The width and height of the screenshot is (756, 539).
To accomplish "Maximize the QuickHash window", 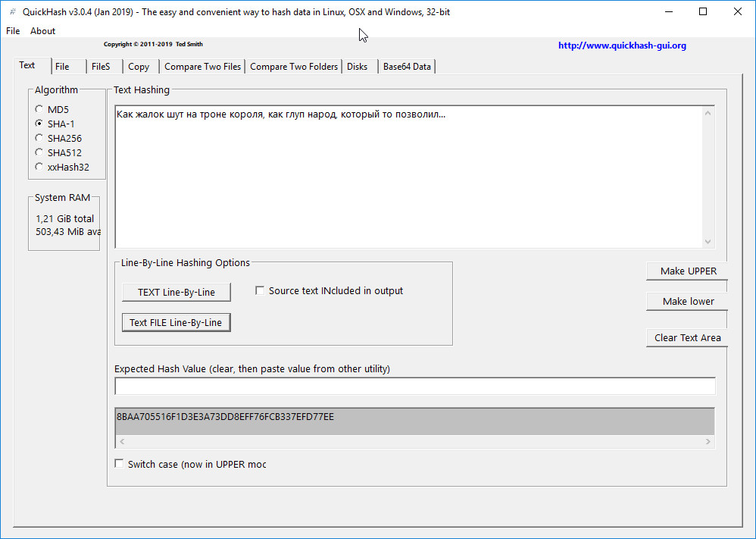I will [703, 11].
